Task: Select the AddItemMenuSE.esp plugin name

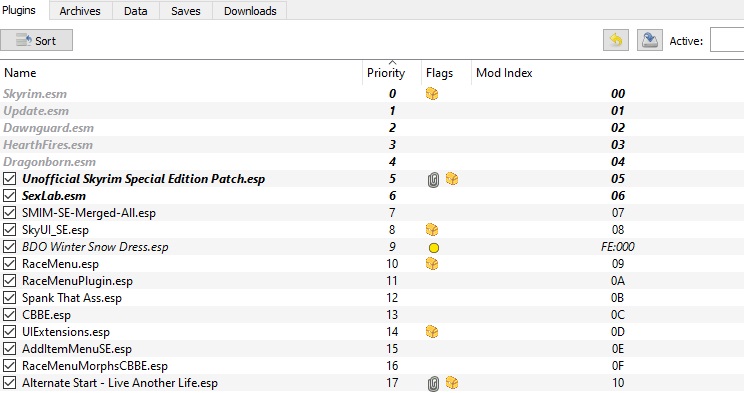Action: 77,349
